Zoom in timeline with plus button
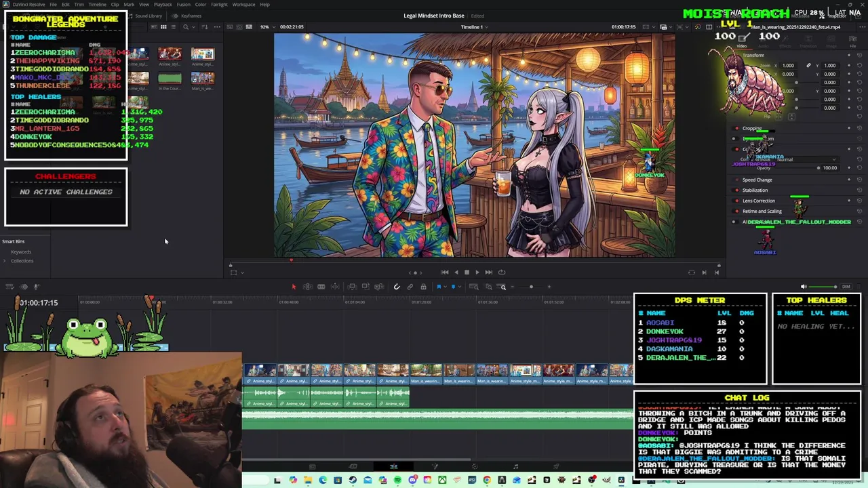Viewport: 868px width, 488px height. 549,287
